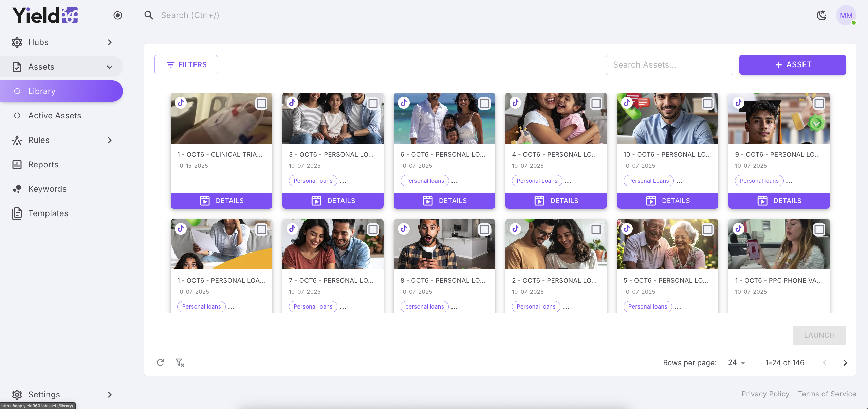
Task: Click the add ASSET button
Action: [x=792, y=64]
